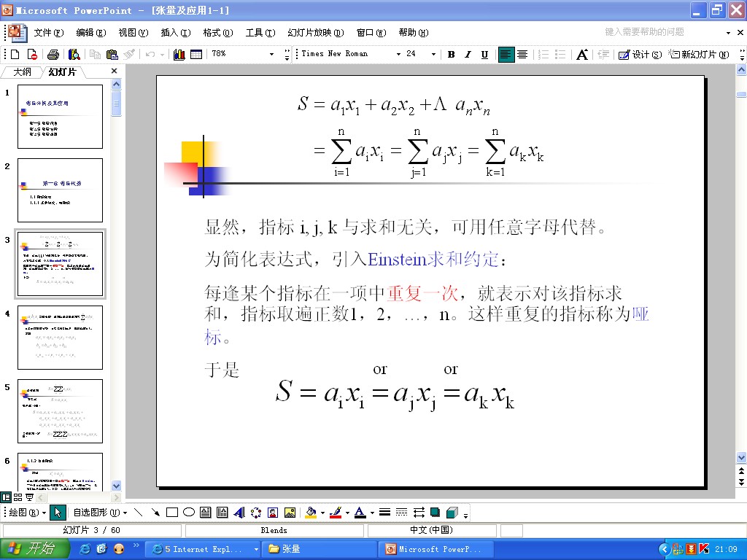Toggle center text alignment

pyautogui.click(x=522, y=54)
